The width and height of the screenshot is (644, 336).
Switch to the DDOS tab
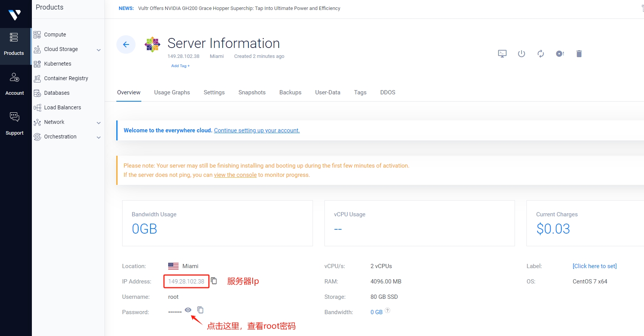pos(388,92)
